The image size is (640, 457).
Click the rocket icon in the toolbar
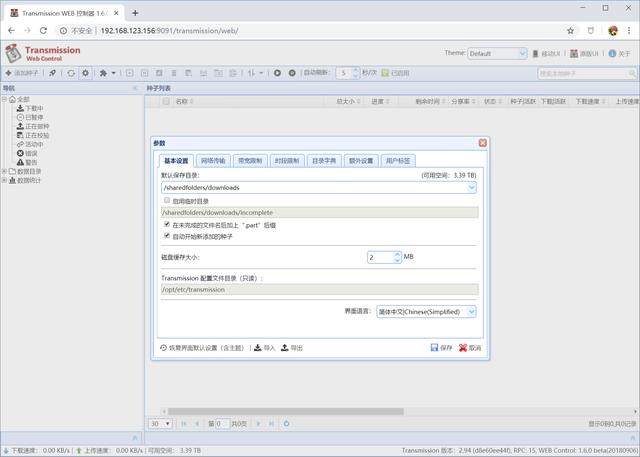pyautogui.click(x=53, y=73)
